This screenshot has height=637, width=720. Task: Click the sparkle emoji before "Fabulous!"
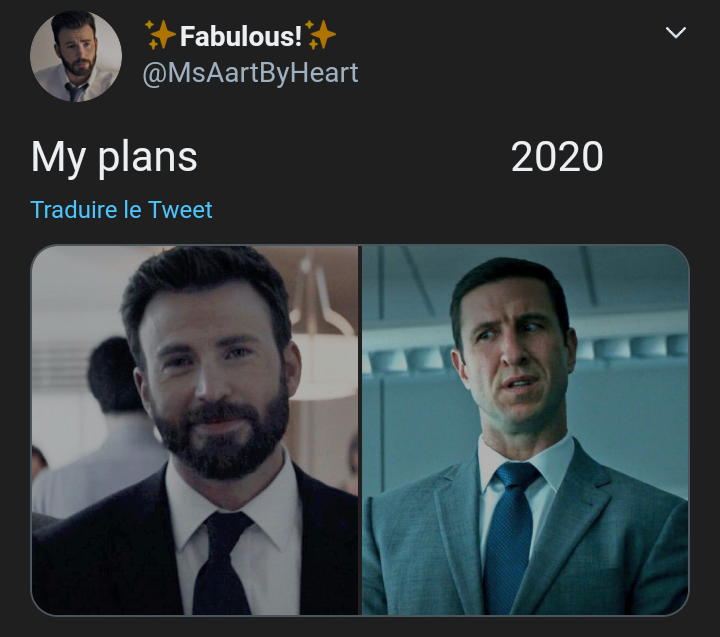pos(160,36)
